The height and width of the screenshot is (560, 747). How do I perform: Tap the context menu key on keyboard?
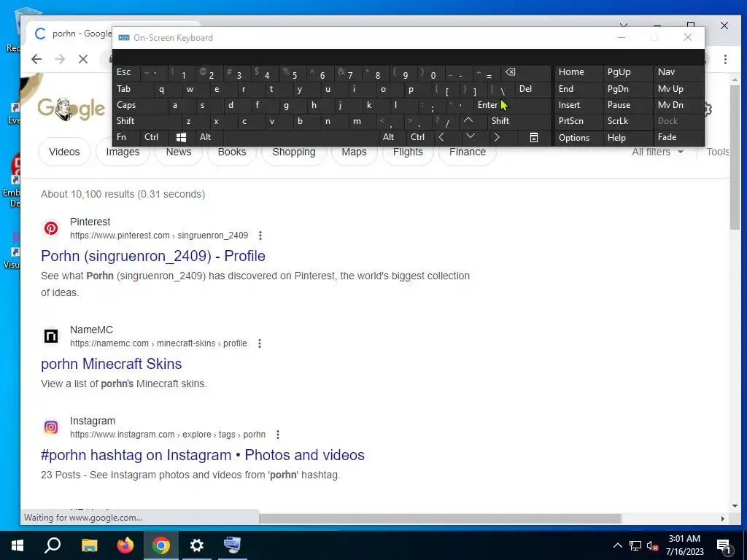click(x=534, y=138)
